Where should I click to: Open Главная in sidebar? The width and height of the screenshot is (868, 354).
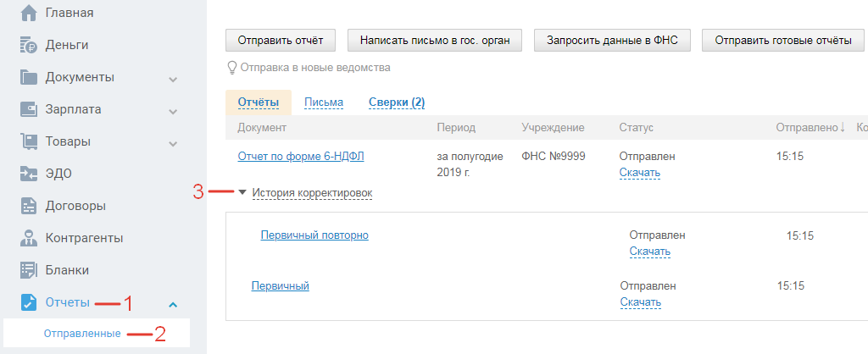[x=70, y=13]
